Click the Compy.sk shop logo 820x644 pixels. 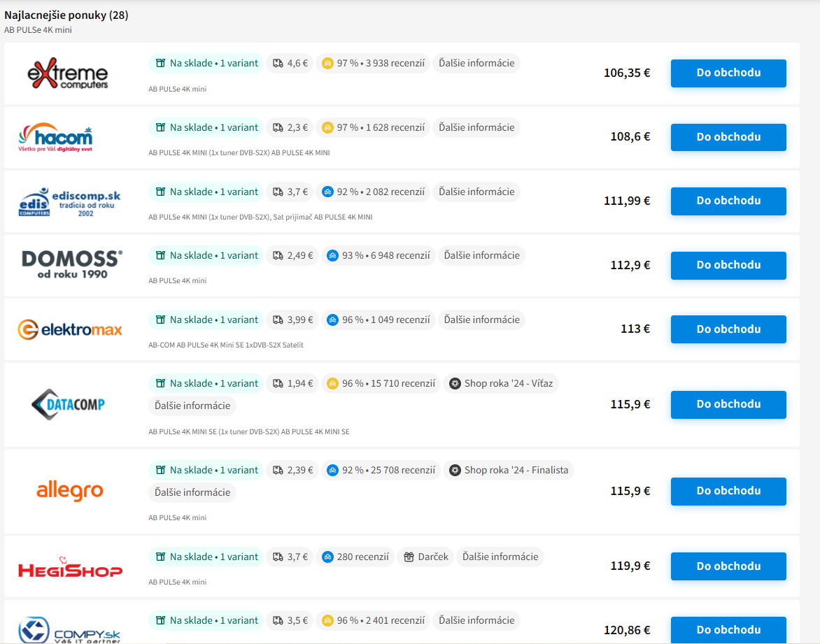[69, 629]
